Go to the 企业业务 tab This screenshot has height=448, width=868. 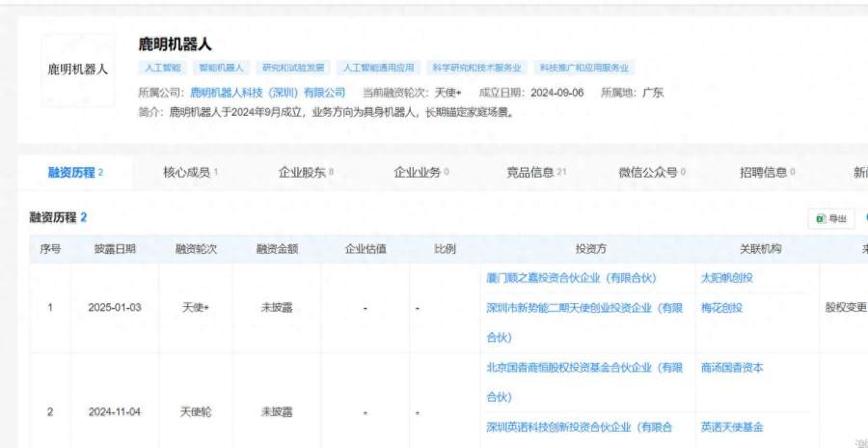[420, 173]
